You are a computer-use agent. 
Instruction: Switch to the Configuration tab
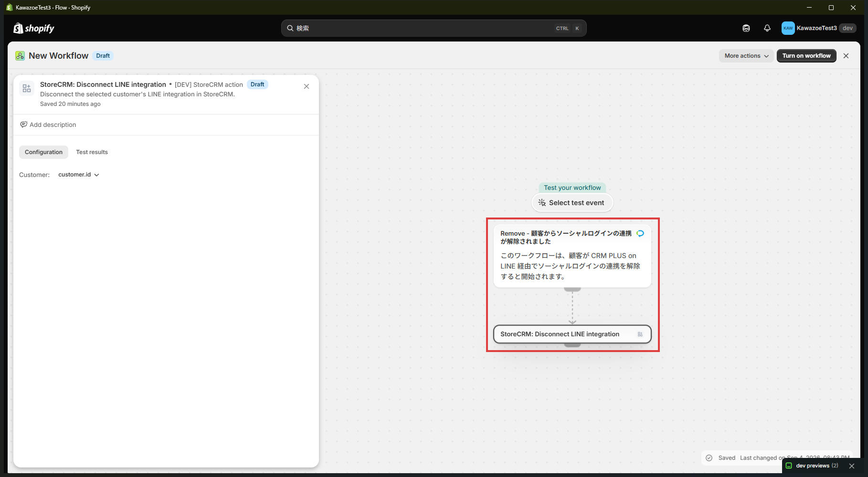coord(43,152)
